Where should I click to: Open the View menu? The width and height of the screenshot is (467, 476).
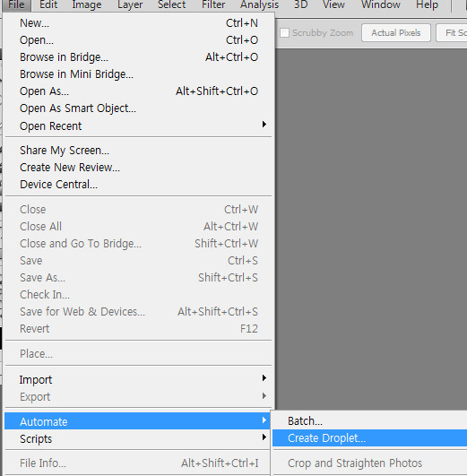(x=333, y=5)
